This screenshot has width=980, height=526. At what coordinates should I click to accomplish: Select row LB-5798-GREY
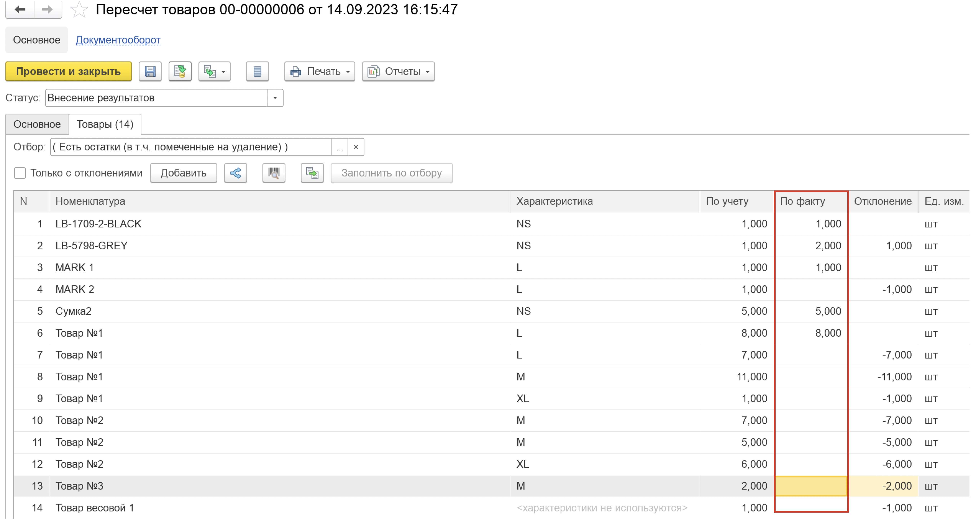[492, 246]
